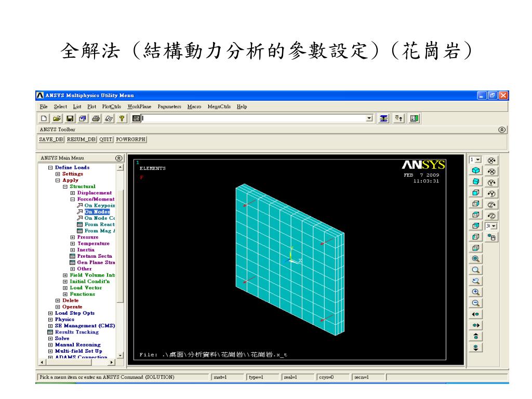The width and height of the screenshot is (532, 399).
Task: Rotate model about negative X axis
Action: 491,171
